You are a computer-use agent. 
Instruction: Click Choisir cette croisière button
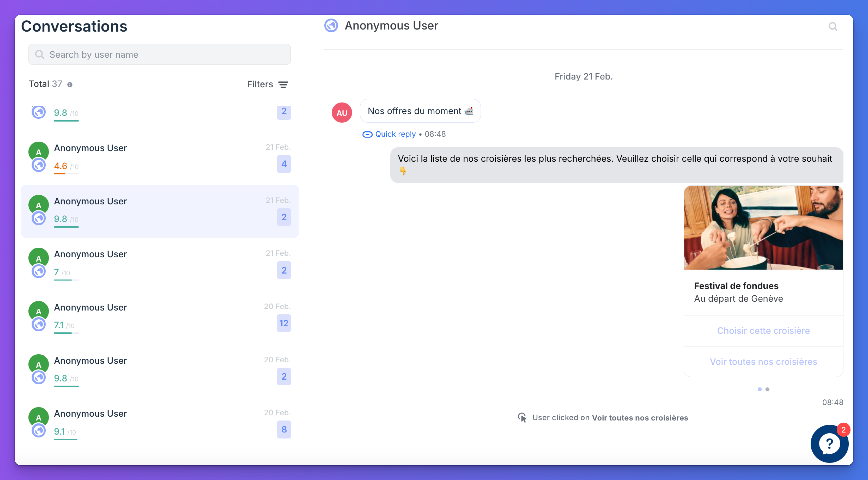click(x=763, y=331)
